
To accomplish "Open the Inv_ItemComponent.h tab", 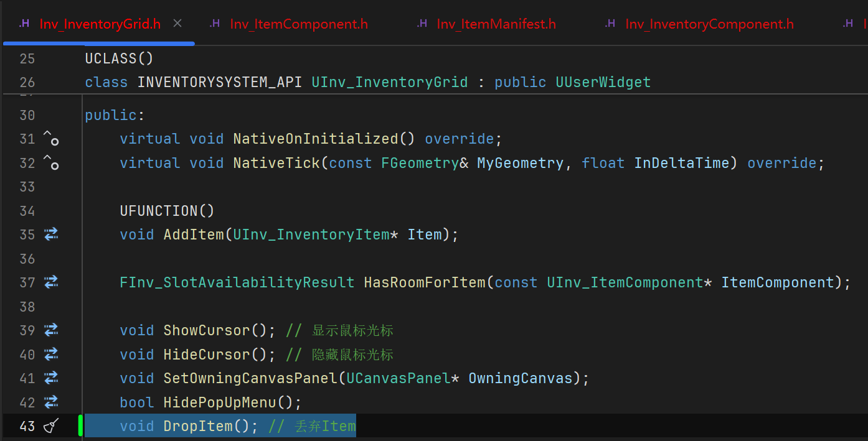I will [x=299, y=24].
